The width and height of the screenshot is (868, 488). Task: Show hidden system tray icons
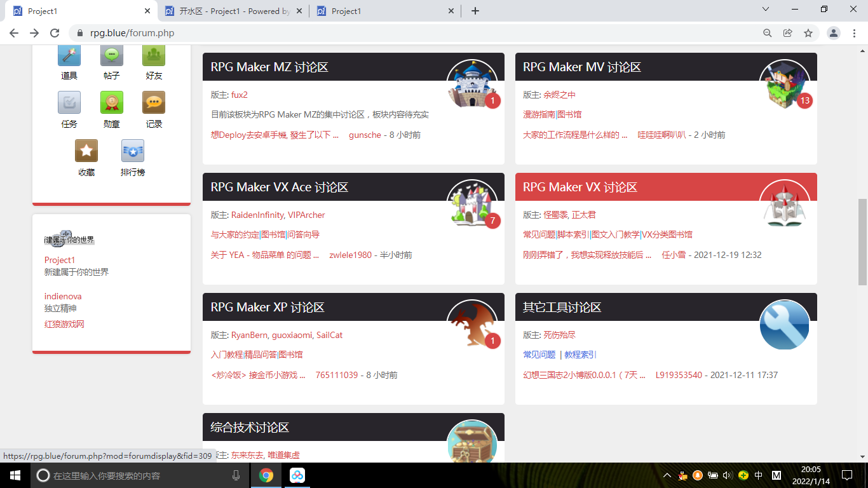coord(667,475)
